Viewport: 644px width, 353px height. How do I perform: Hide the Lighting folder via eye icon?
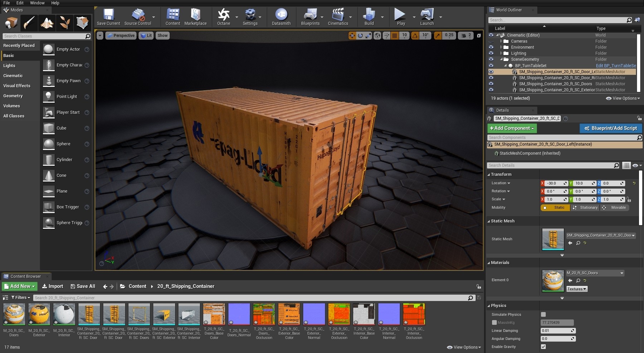coord(491,53)
